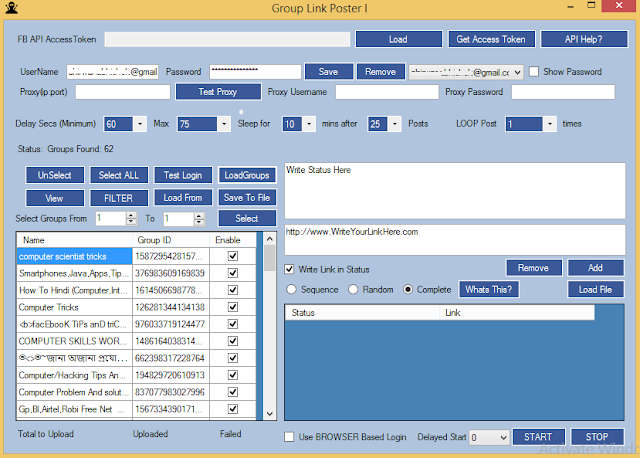Viewport: 640px width, 458px height.
Task: Click the View button
Action: [x=55, y=198]
